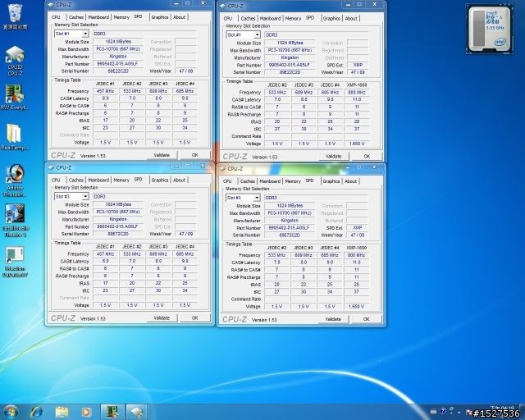Expand the Slot #3 dropdown in the XMP-1600 window
Viewport: 525px width, 420px height.
(257, 198)
